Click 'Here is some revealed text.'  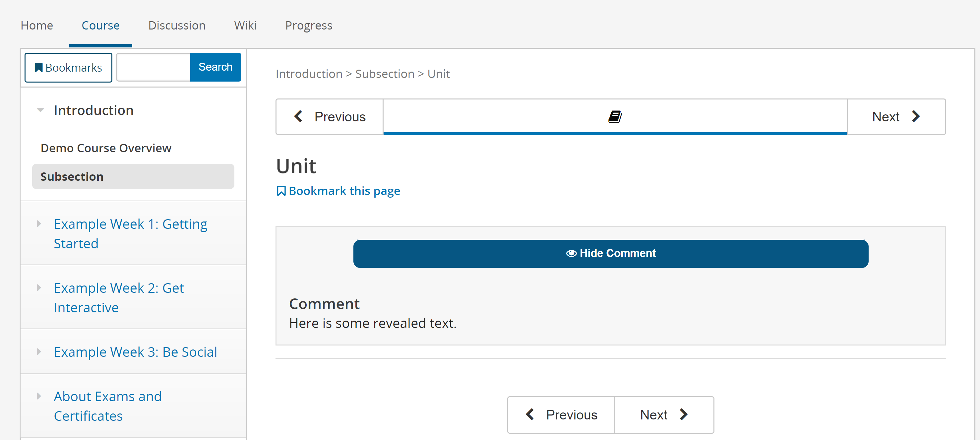[373, 323]
